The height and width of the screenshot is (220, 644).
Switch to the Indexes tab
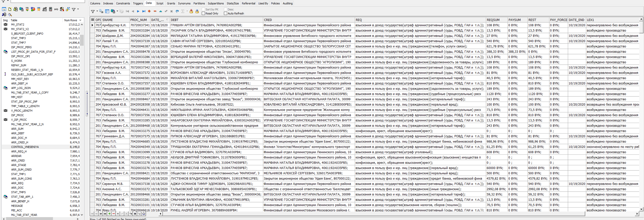pos(108,3)
